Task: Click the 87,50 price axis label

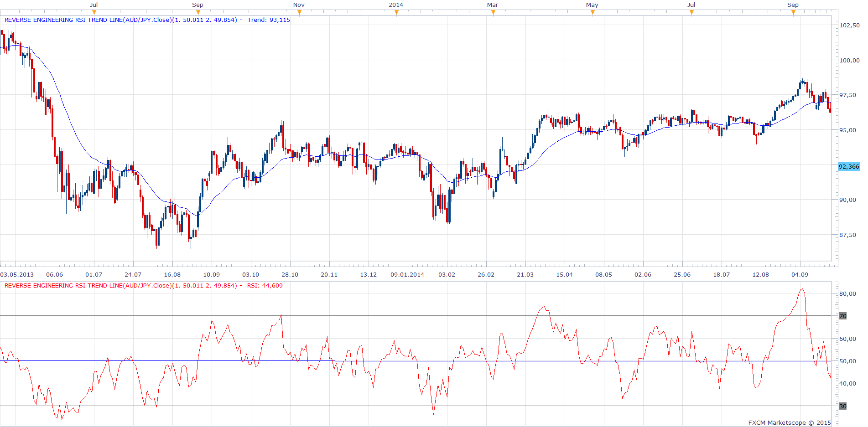Action: (x=848, y=235)
